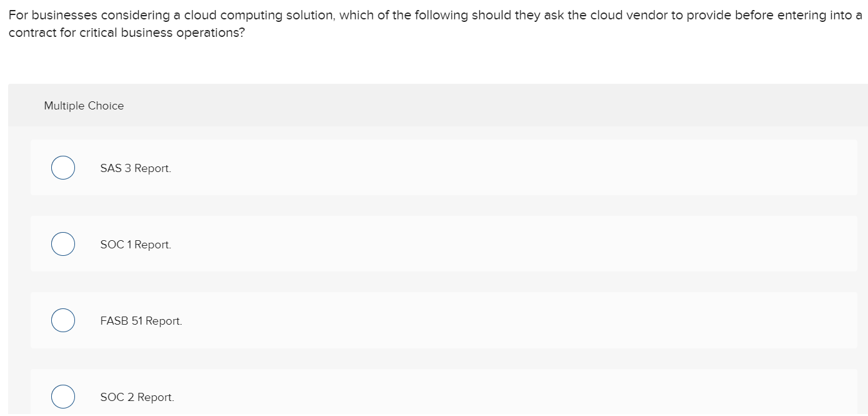The width and height of the screenshot is (868, 416).
Task: Select the FASB 51 Report radio button
Action: pos(62,320)
